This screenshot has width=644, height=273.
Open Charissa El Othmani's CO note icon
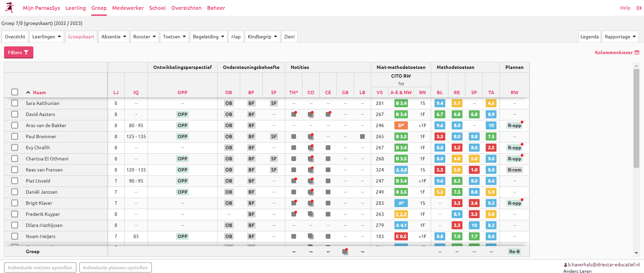pos(311,159)
